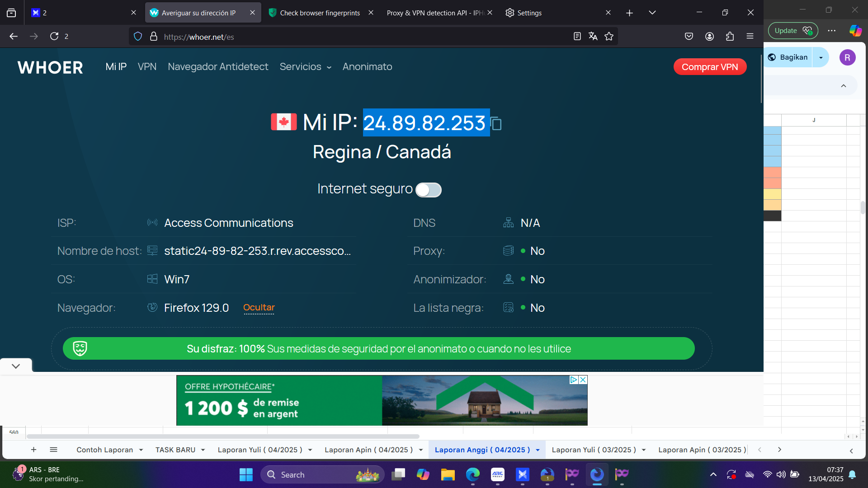Image resolution: width=868 pixels, height=488 pixels.
Task: Open the Firefox hamburger application menu
Action: (x=750, y=36)
